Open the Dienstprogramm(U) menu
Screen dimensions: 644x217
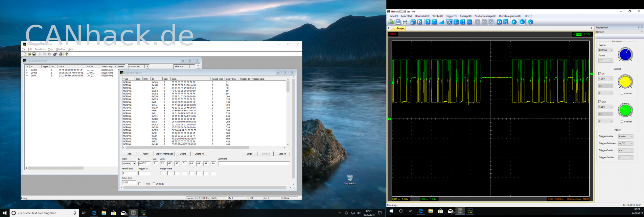[x=510, y=16]
